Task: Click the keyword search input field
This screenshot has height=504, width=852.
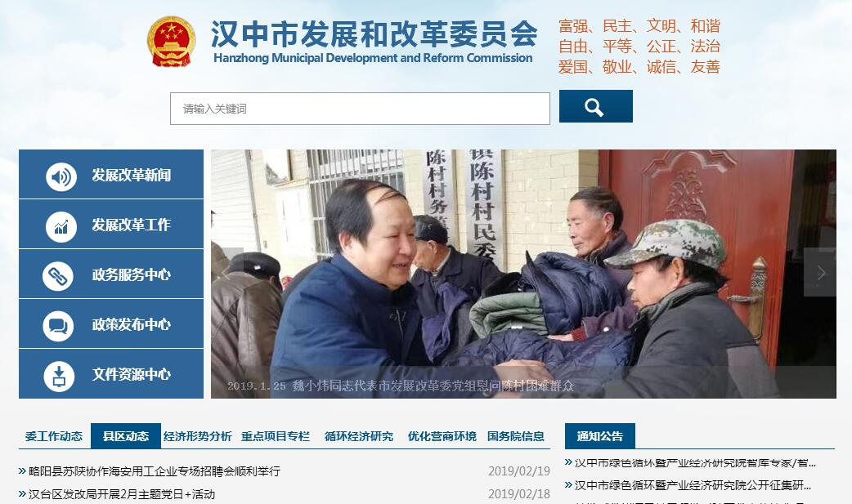Action: (x=360, y=109)
